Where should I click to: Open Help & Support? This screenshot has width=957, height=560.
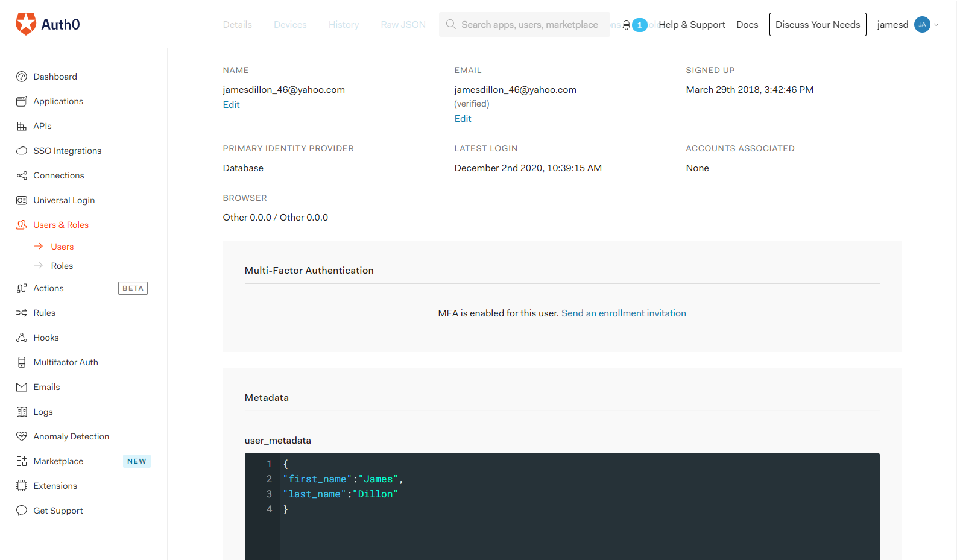click(692, 25)
